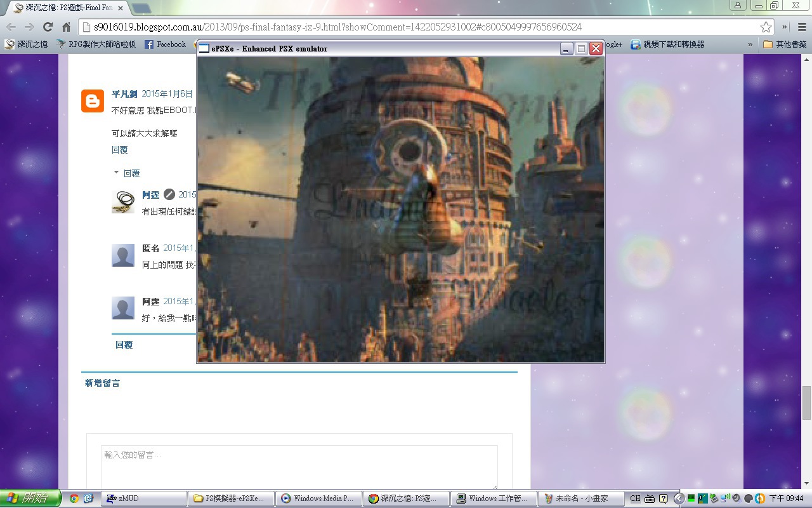Click in the 輸入您的留言 comment box
Viewport: 812px width, 508px height.
pos(299,467)
